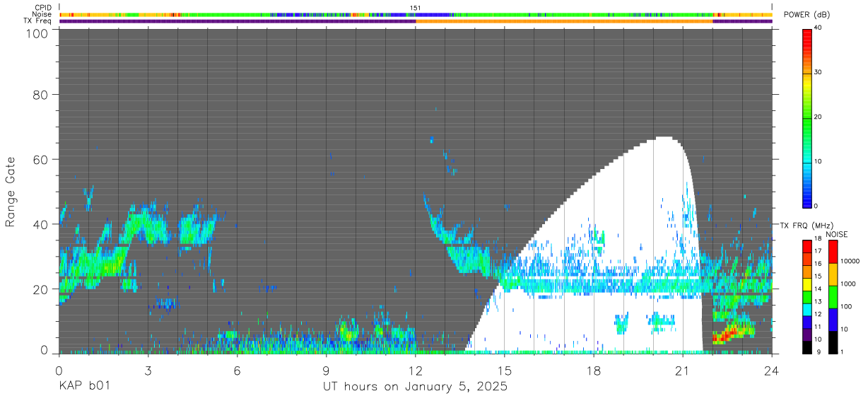Click the 80 tick on the Range Gate axis
Viewport: 868px width, 401px height.
coord(41,94)
